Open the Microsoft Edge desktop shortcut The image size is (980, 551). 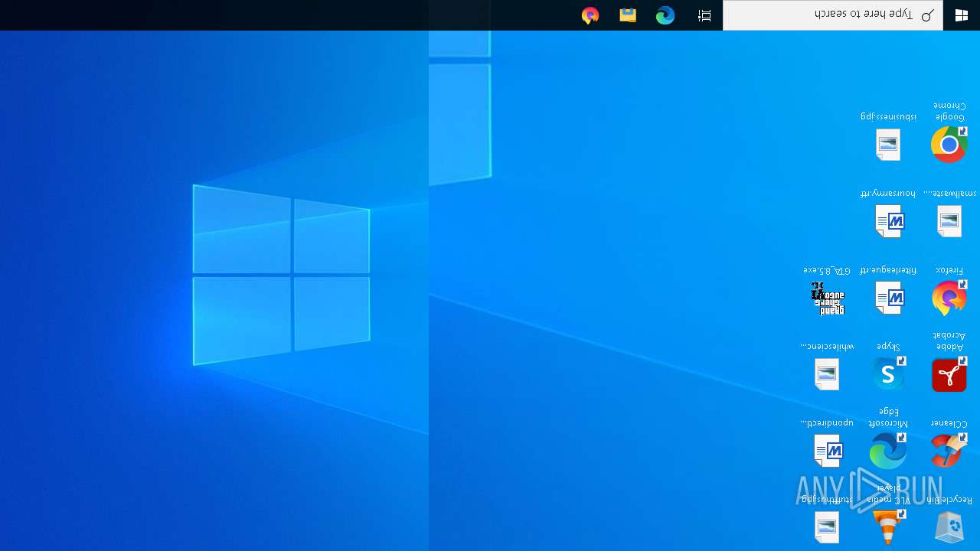[888, 450]
